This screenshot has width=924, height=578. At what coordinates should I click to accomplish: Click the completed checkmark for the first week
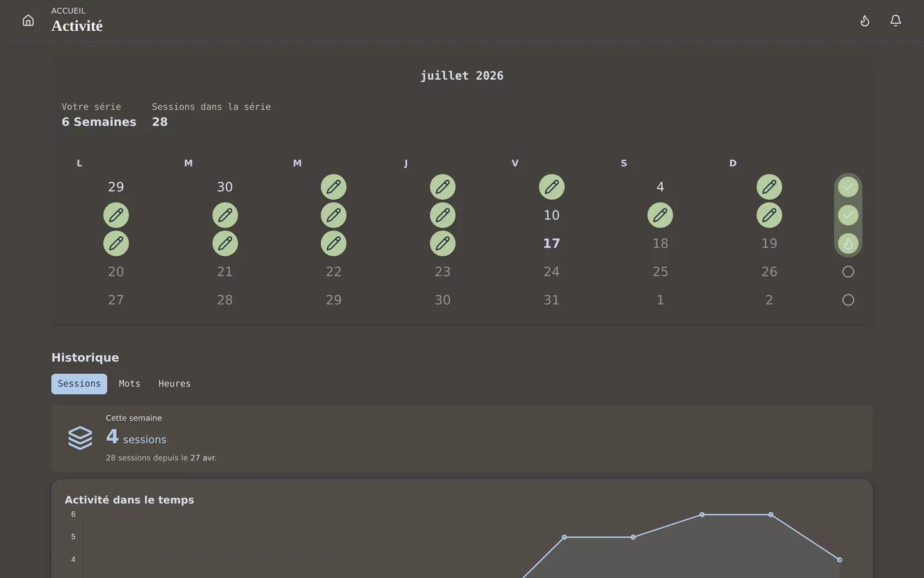(x=848, y=187)
